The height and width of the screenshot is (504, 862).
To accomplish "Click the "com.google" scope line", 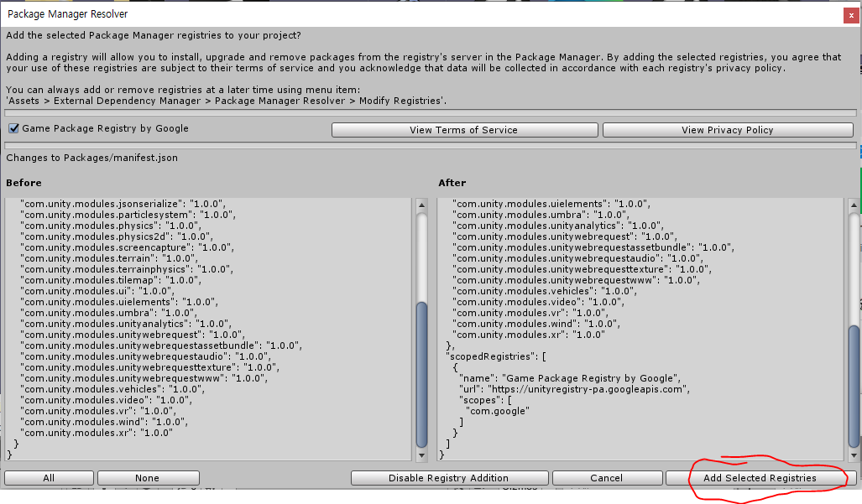I will pyautogui.click(x=498, y=411).
